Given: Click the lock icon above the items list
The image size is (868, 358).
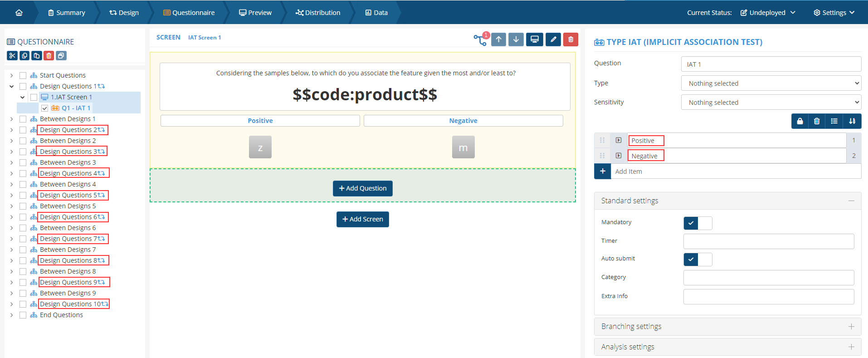Looking at the screenshot, I should [x=800, y=121].
